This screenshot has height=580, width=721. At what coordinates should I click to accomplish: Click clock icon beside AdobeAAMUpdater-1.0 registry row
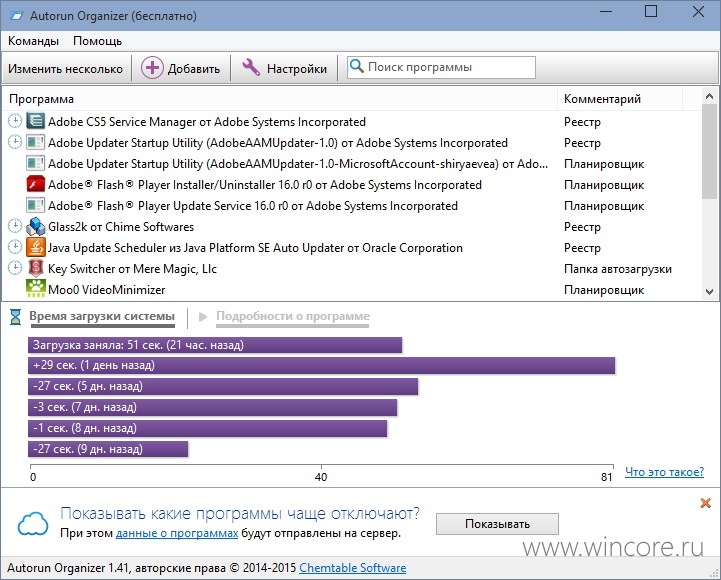[15, 142]
